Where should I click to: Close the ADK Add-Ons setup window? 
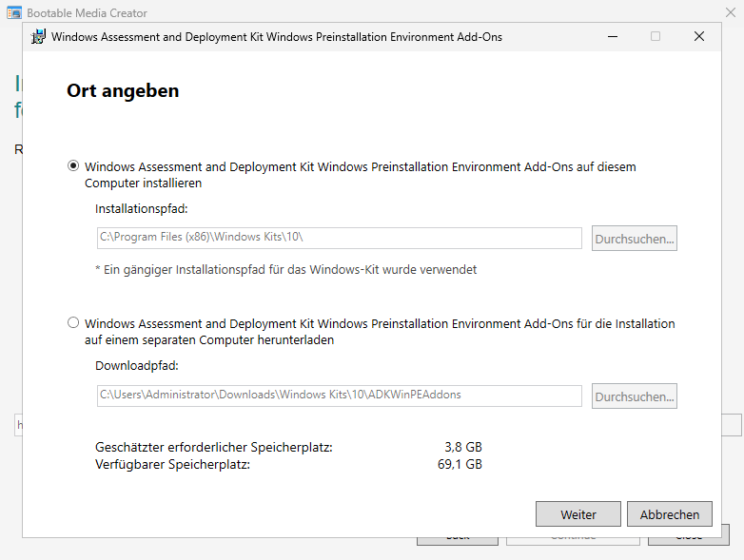[x=699, y=36]
